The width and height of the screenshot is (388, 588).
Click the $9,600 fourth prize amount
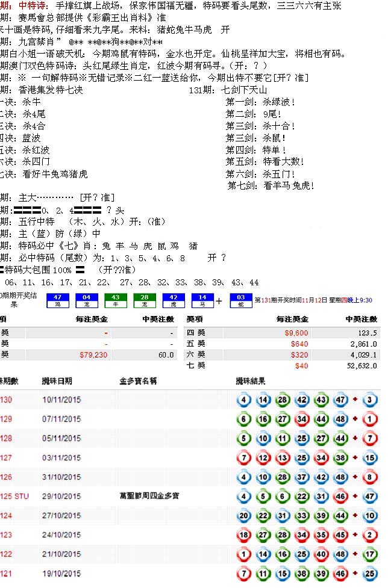pos(296,332)
